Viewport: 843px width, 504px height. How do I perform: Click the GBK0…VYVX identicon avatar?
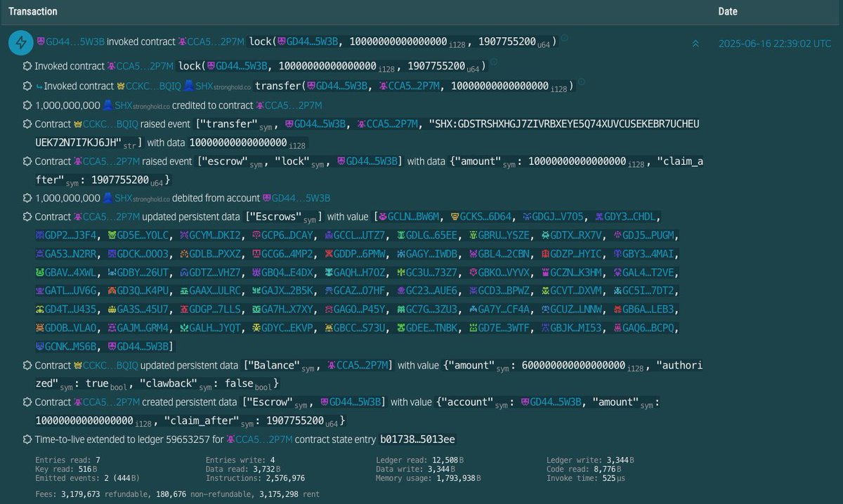tap(473, 272)
